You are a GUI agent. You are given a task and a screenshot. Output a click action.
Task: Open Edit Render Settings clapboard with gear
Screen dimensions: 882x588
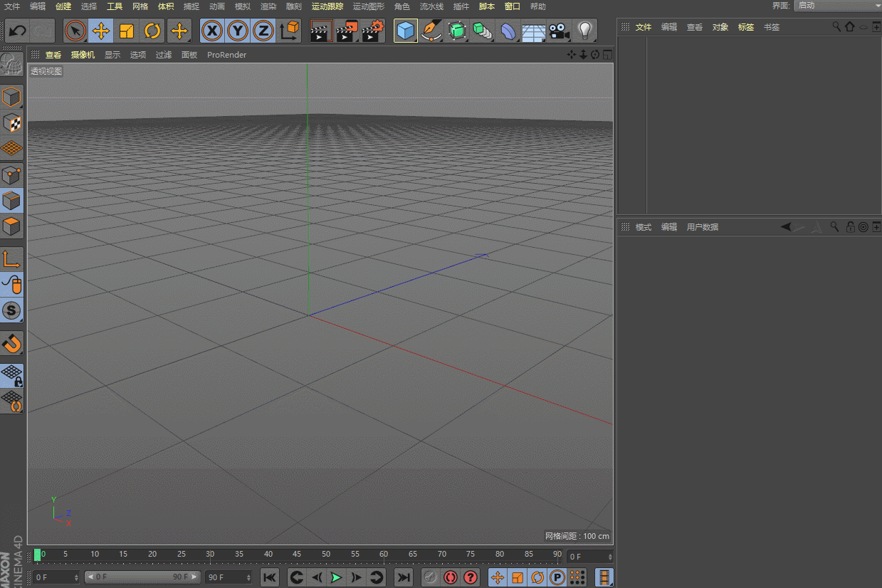[372, 31]
